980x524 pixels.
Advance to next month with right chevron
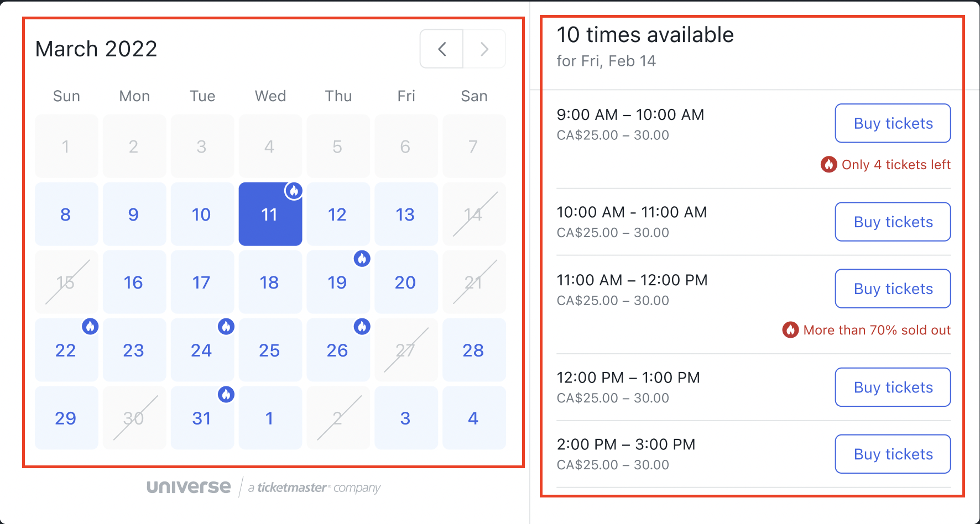[x=484, y=49]
